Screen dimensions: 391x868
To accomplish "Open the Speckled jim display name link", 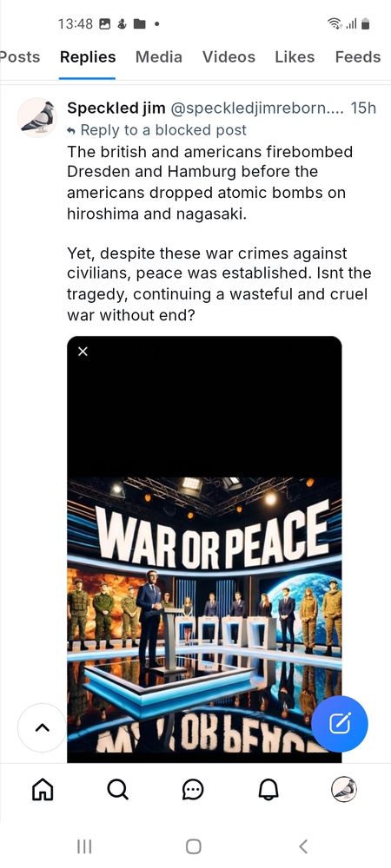I will point(116,108).
